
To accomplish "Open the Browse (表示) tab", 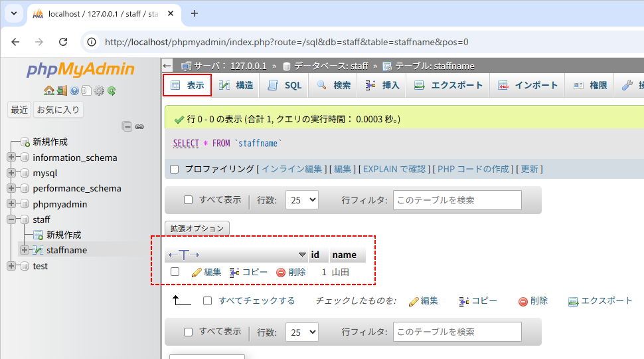I will [187, 85].
